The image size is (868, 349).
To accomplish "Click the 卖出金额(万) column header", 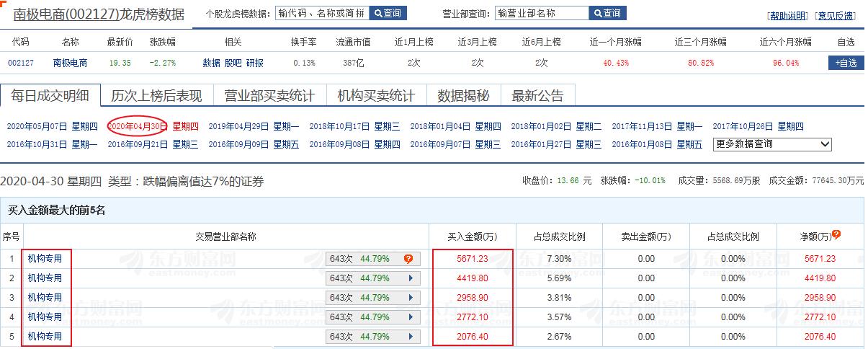I will 646,236.
